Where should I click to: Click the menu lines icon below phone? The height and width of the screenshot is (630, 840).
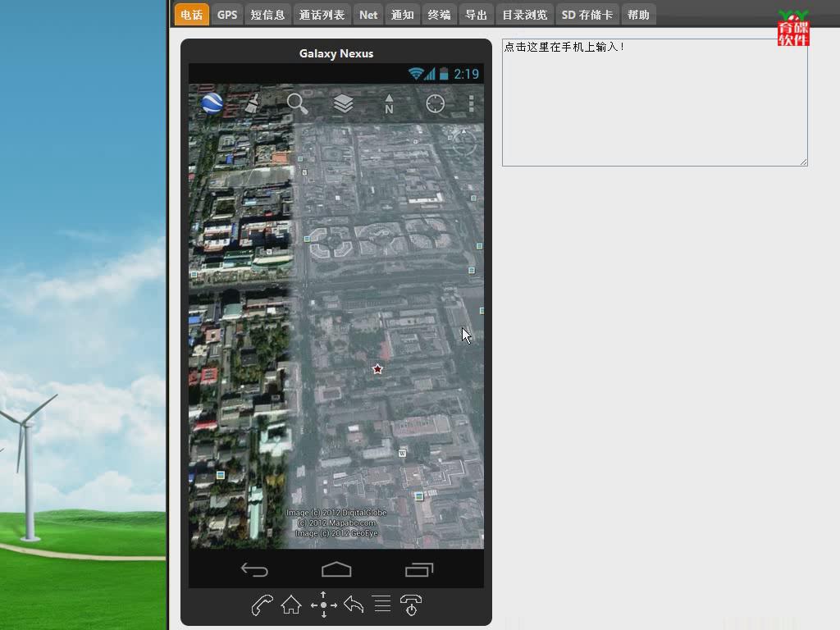382,604
